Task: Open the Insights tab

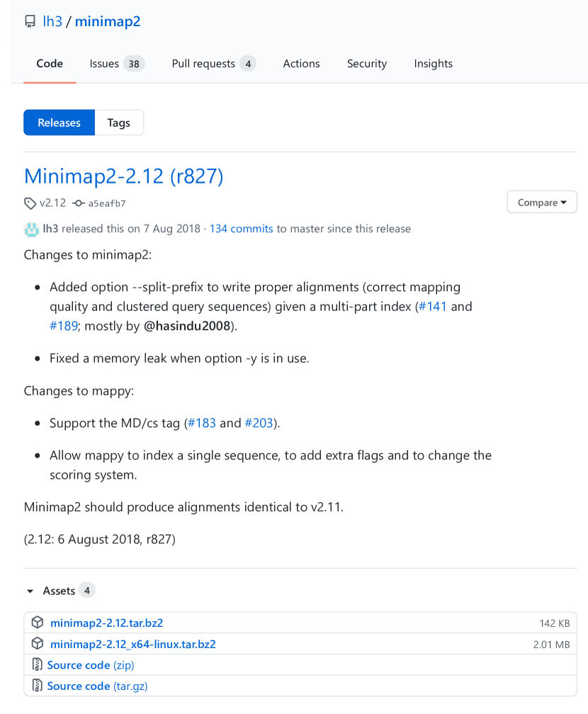Action: (x=433, y=64)
